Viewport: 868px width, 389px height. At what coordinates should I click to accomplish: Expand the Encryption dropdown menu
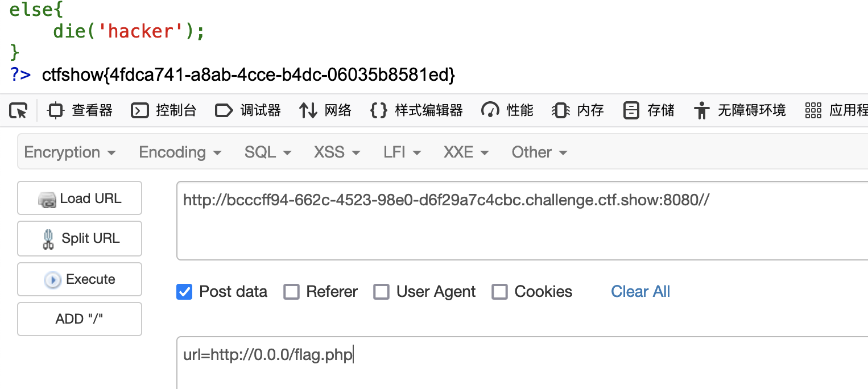70,152
